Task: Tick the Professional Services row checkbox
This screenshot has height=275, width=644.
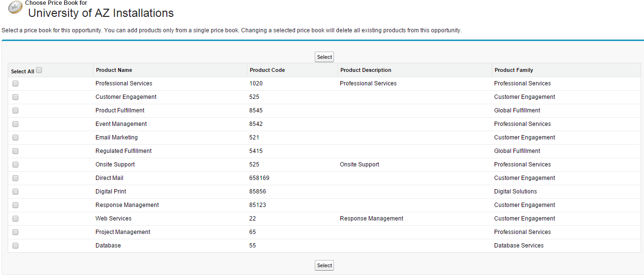Action: tap(15, 83)
